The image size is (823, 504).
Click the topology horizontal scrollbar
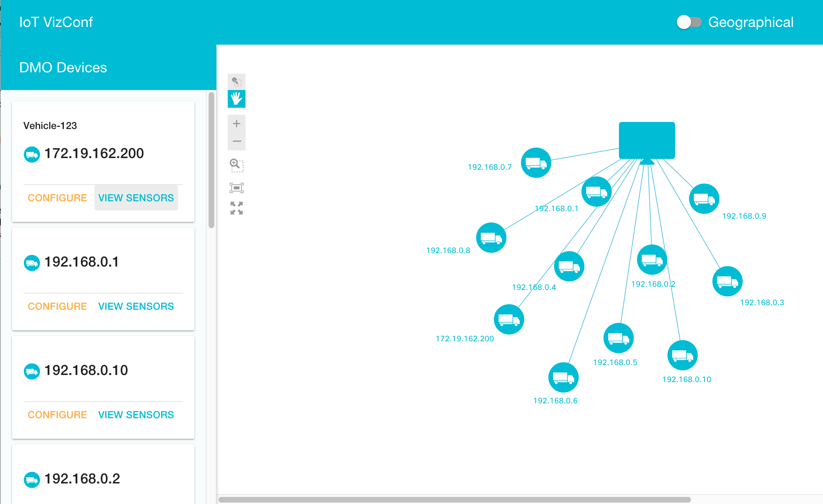pos(454,500)
